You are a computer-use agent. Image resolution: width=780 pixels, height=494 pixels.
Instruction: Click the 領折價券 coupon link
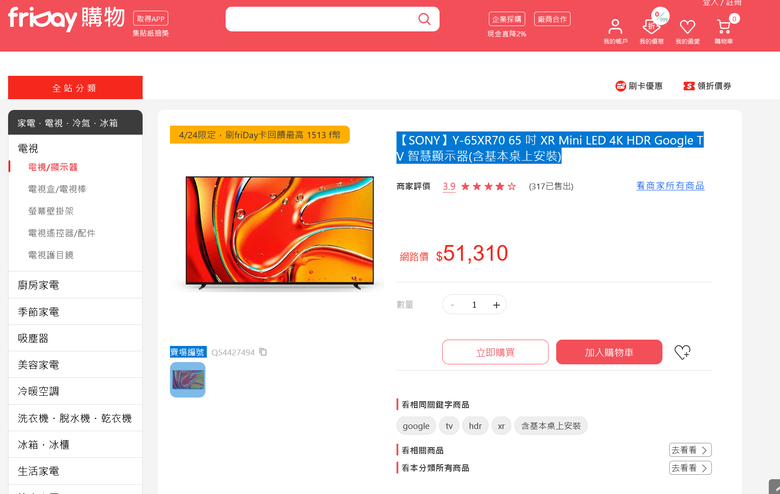coord(707,86)
